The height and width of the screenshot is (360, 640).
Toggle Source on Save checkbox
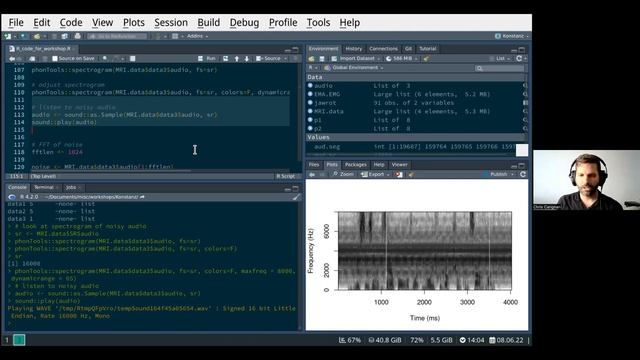[x=55, y=59]
